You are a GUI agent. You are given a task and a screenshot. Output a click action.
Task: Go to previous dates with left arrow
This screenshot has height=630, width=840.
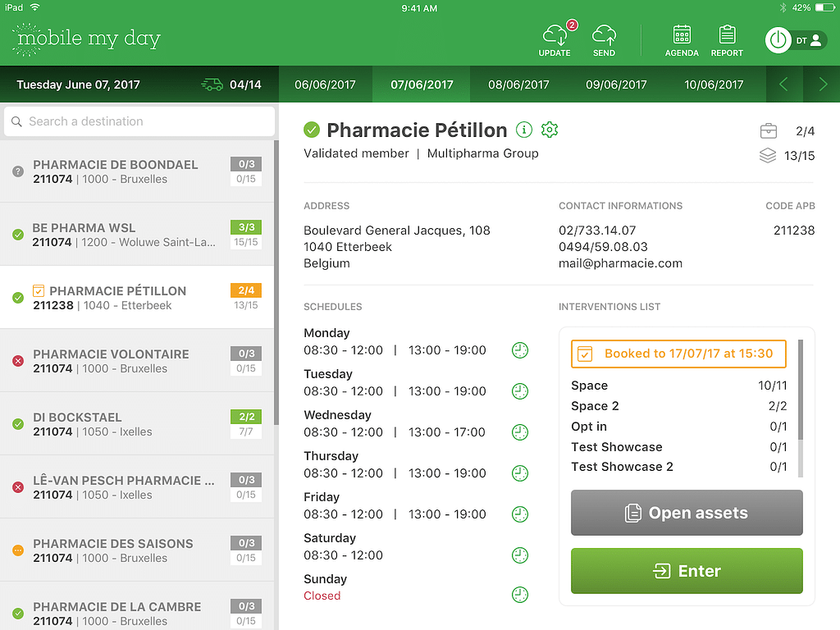coord(783,84)
